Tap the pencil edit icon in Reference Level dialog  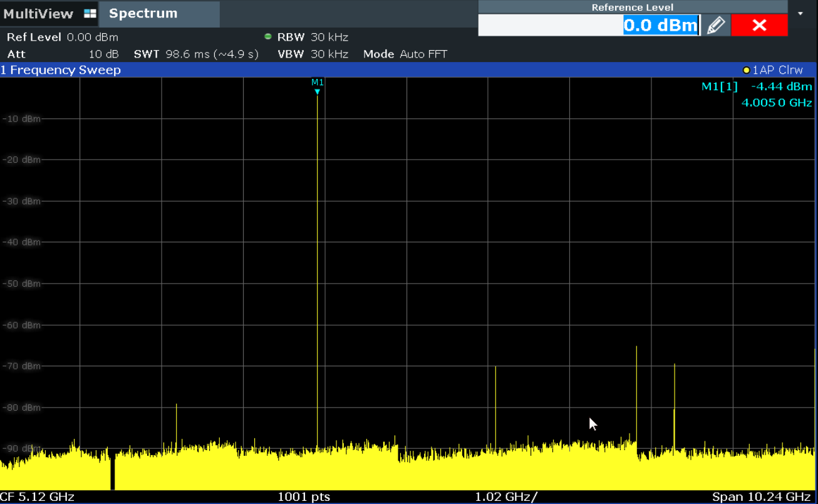click(x=716, y=25)
